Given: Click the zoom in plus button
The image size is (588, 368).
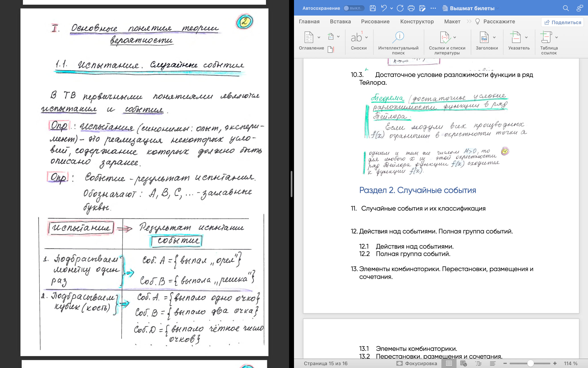Looking at the screenshot, I should 555,363.
